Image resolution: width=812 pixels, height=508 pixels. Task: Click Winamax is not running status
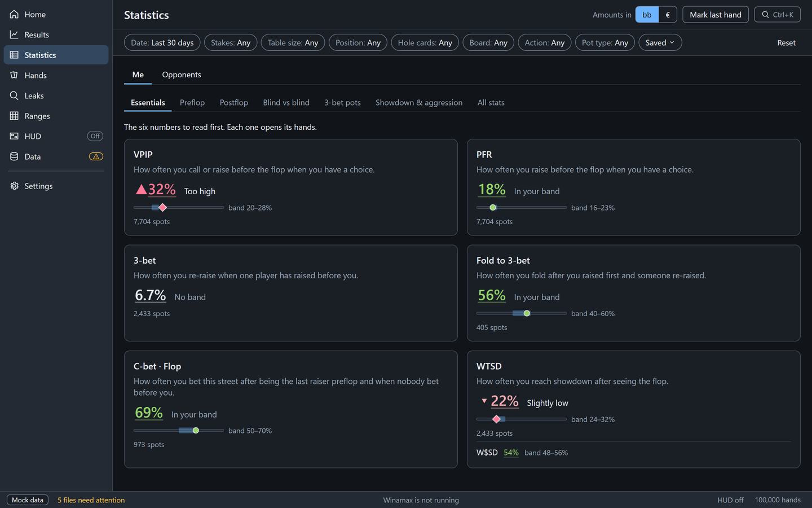pyautogui.click(x=421, y=500)
